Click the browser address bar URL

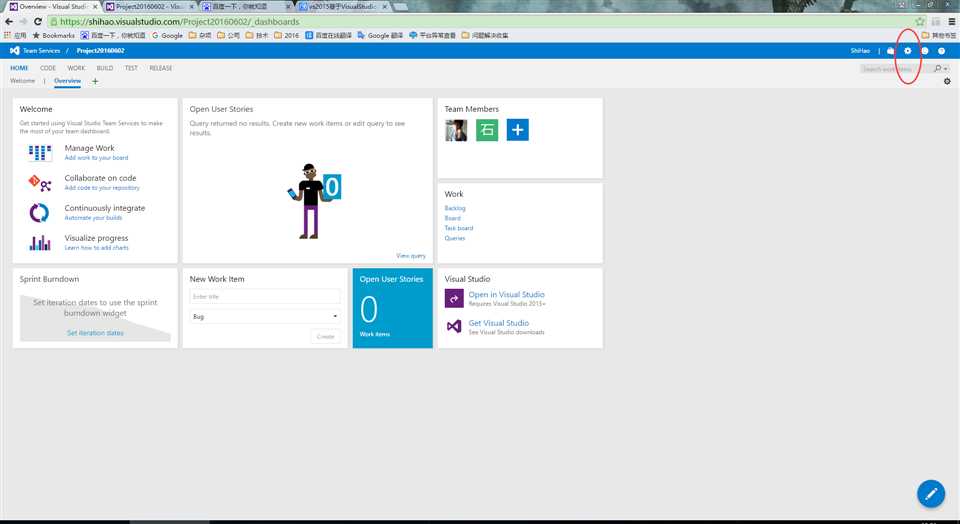pos(179,21)
